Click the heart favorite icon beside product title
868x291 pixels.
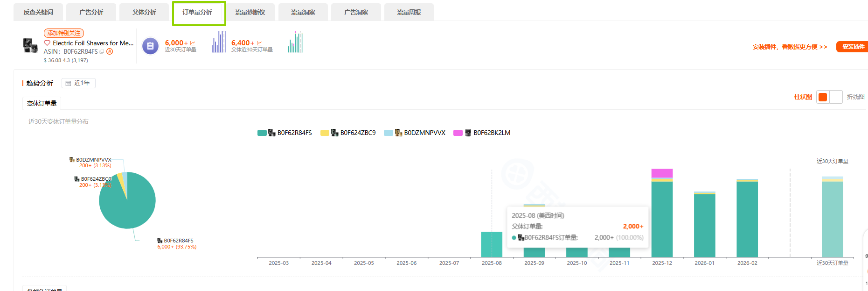pos(47,43)
